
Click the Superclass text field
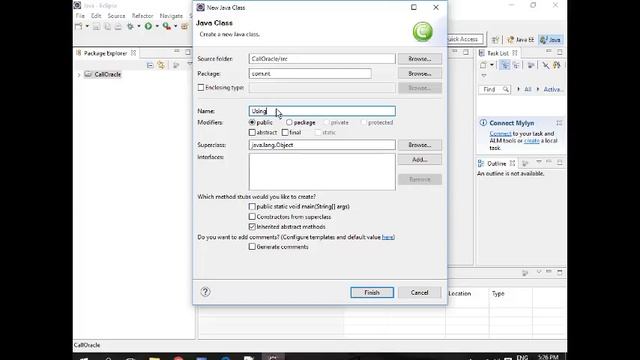[x=322, y=145]
